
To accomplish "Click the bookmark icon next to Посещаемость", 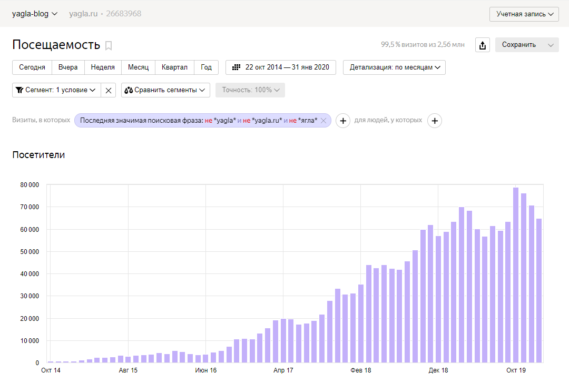I will [109, 45].
